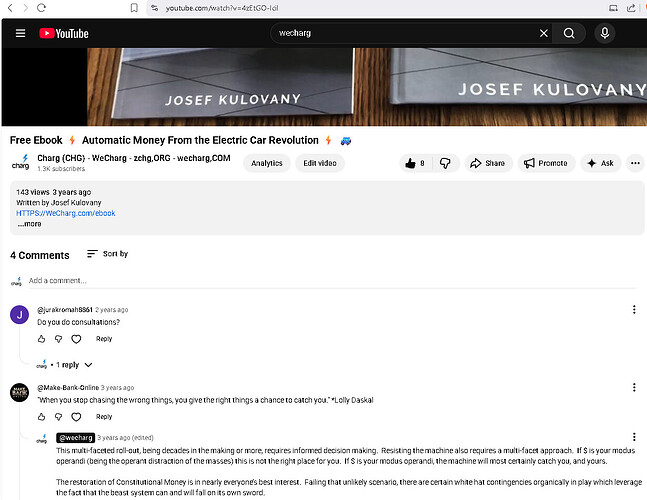Click the video player area
This screenshot has height=500, width=647.
click(x=324, y=87)
